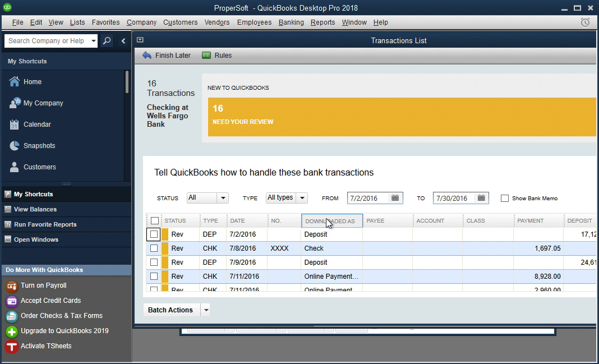Click the XXXX check number cell

[284, 248]
